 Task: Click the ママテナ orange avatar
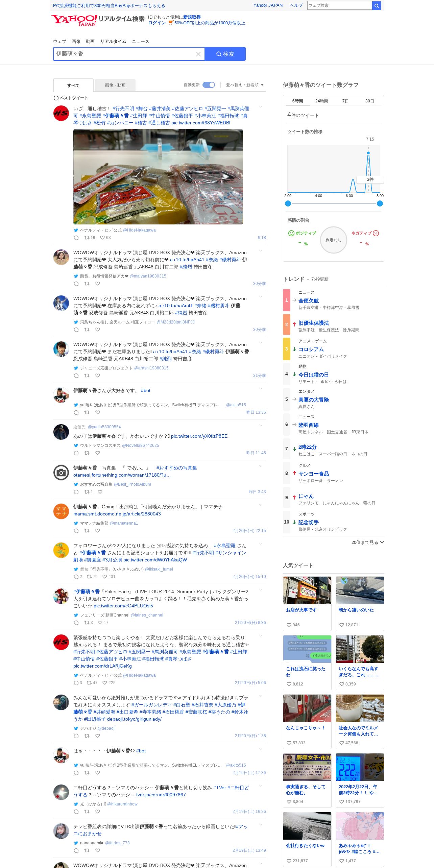pyautogui.click(x=61, y=511)
